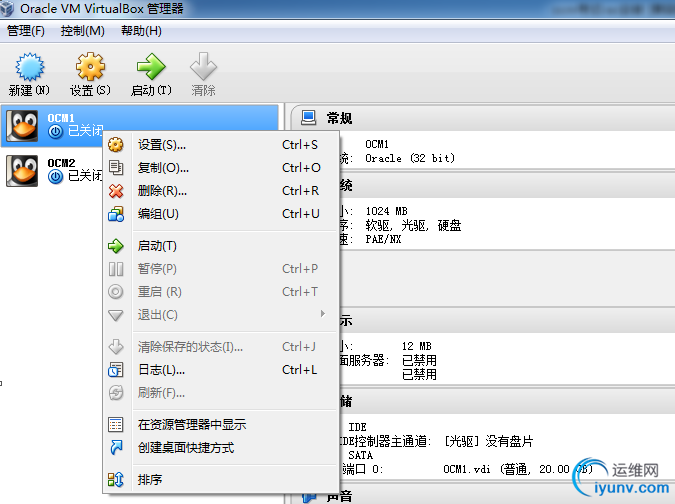Expand the 退出(C) submenu arrow
This screenshot has height=504, width=675.
point(323,314)
